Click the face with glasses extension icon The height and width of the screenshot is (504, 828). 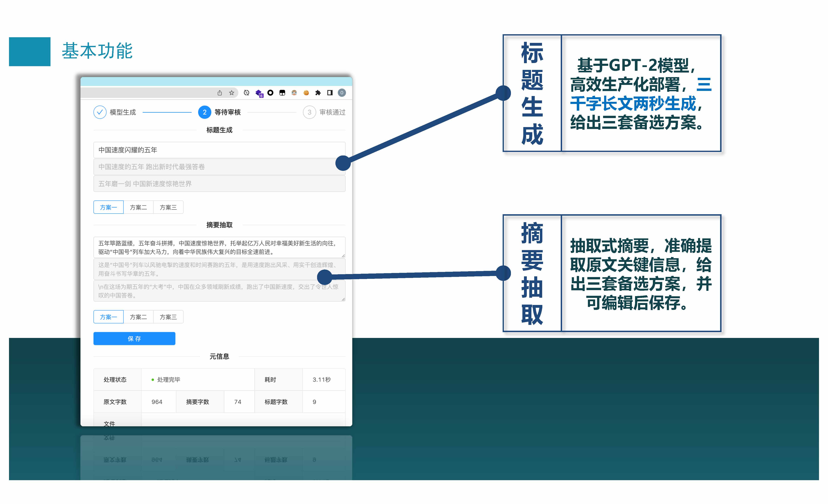click(x=294, y=93)
